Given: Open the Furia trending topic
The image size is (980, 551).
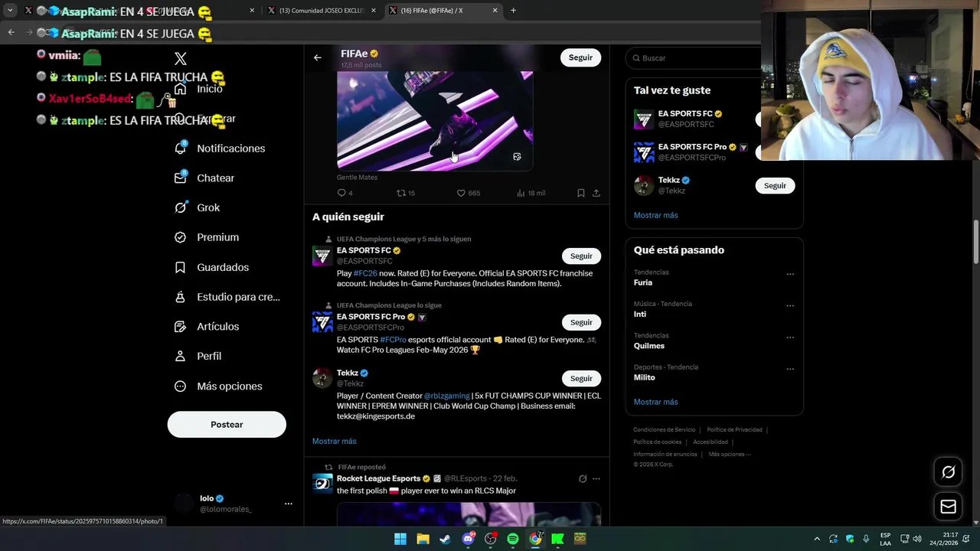Looking at the screenshot, I should (643, 282).
